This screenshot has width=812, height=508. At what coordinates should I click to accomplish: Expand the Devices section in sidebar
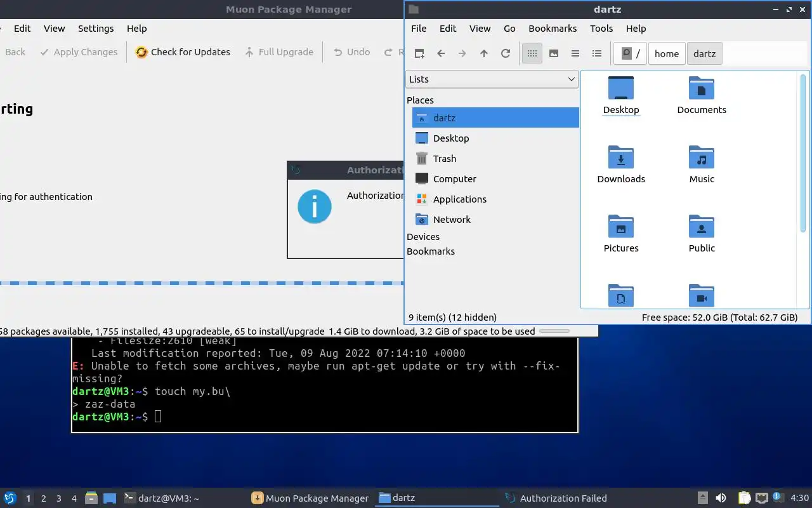coord(423,236)
